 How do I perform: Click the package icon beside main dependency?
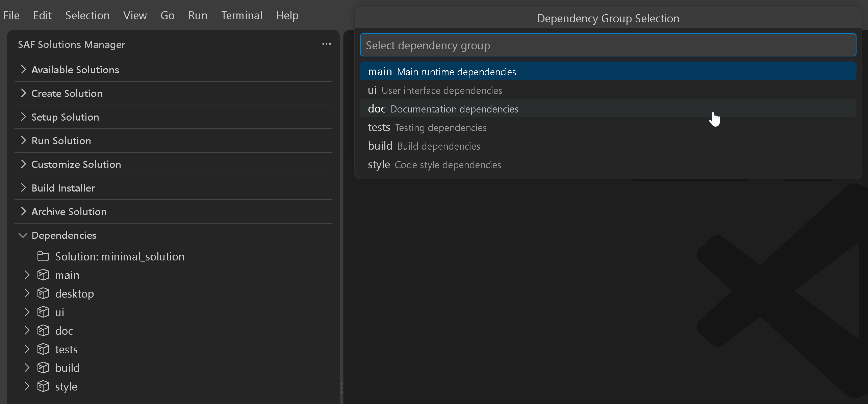(43, 275)
